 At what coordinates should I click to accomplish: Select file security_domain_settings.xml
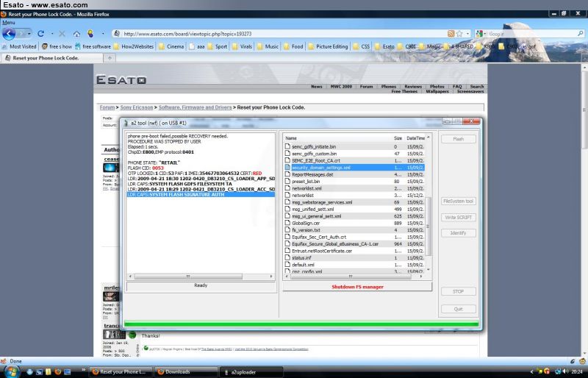(354, 168)
